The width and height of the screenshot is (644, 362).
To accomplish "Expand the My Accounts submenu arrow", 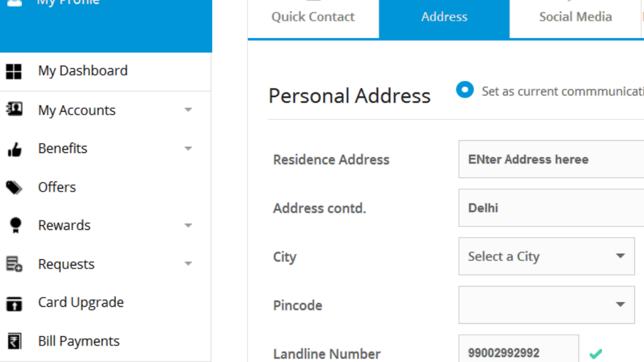I will [x=188, y=110].
